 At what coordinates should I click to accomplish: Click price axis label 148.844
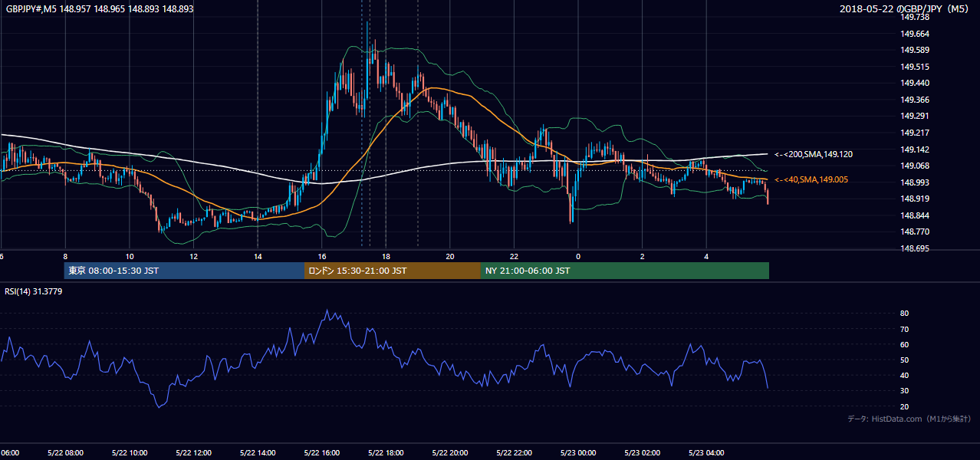[x=915, y=215]
